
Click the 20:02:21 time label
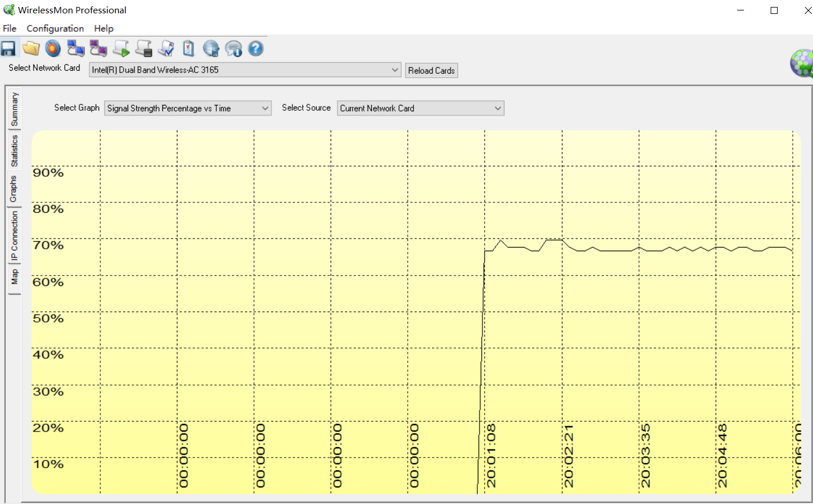pos(569,456)
